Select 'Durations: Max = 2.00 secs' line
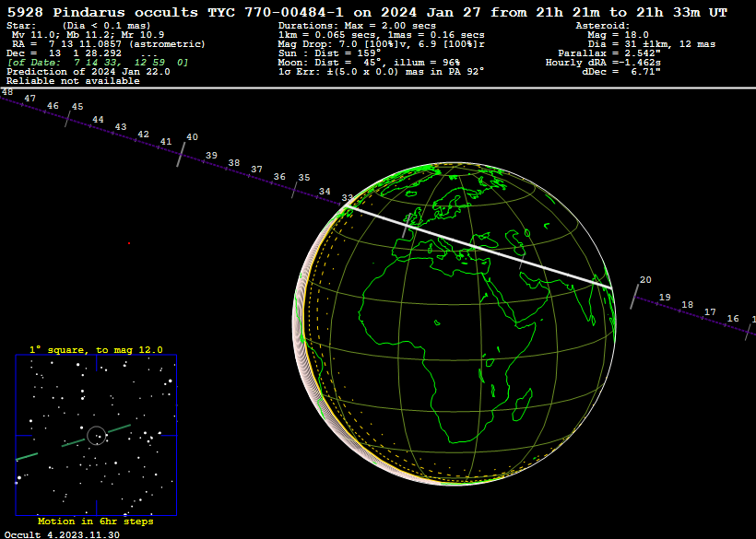 [357, 26]
